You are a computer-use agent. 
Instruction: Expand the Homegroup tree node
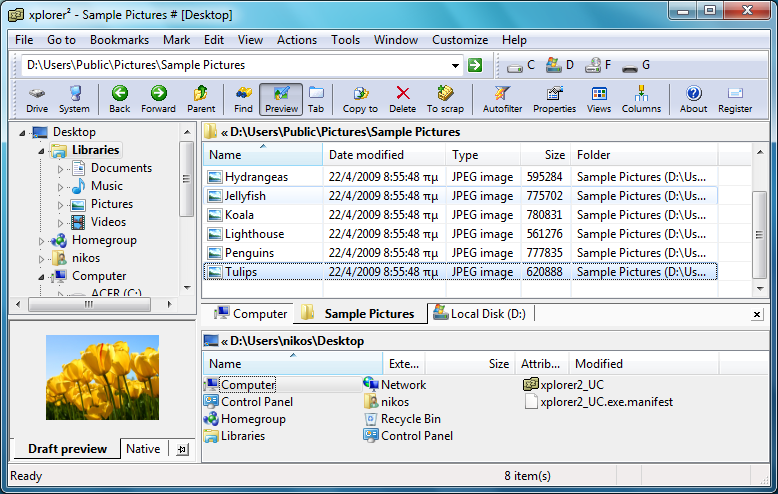click(x=41, y=241)
